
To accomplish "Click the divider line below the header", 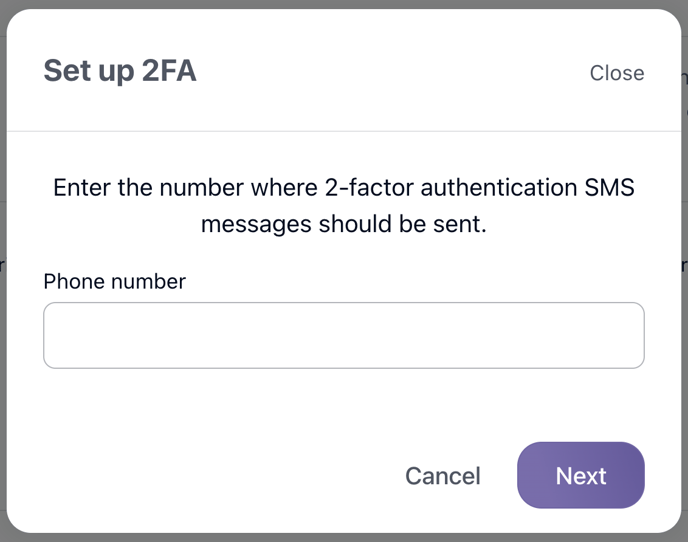I will (x=343, y=131).
